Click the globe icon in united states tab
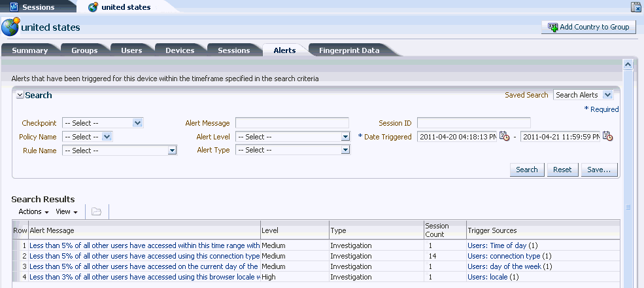 (x=93, y=7)
